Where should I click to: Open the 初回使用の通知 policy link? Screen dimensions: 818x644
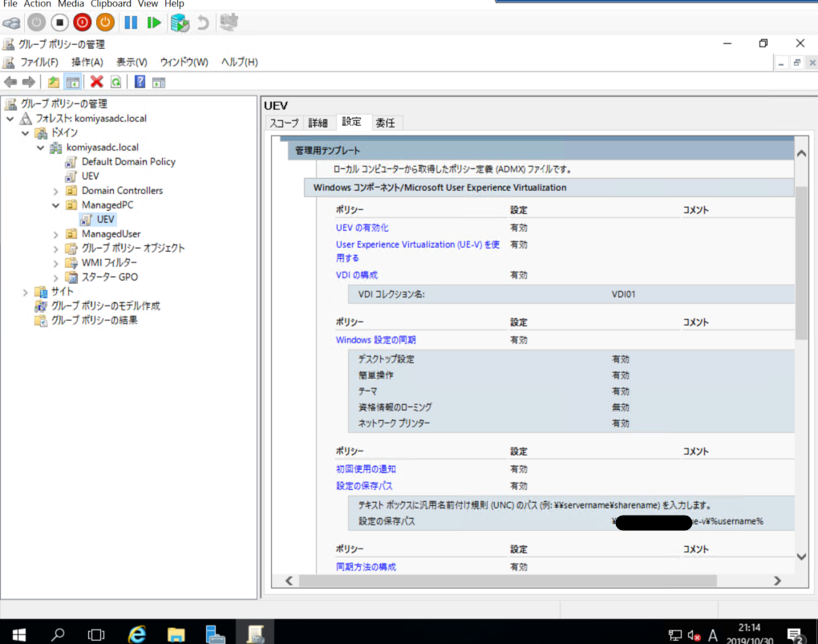point(366,469)
